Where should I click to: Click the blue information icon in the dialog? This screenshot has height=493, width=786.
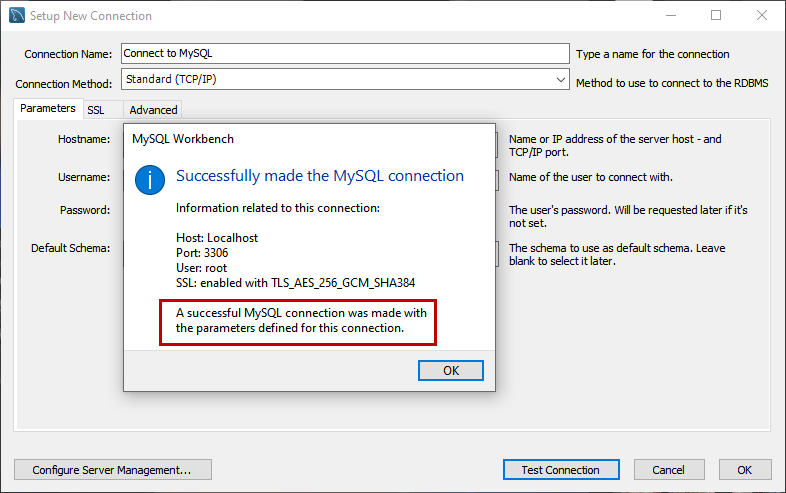(x=150, y=179)
